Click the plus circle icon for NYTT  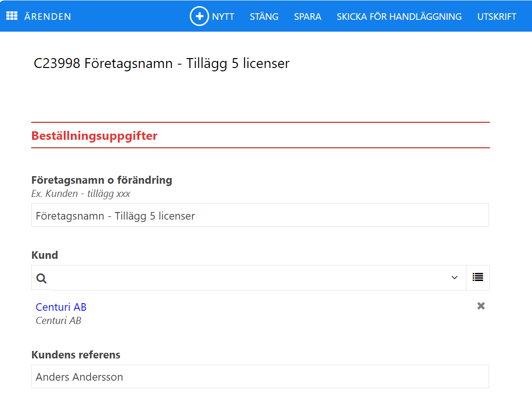[199, 16]
